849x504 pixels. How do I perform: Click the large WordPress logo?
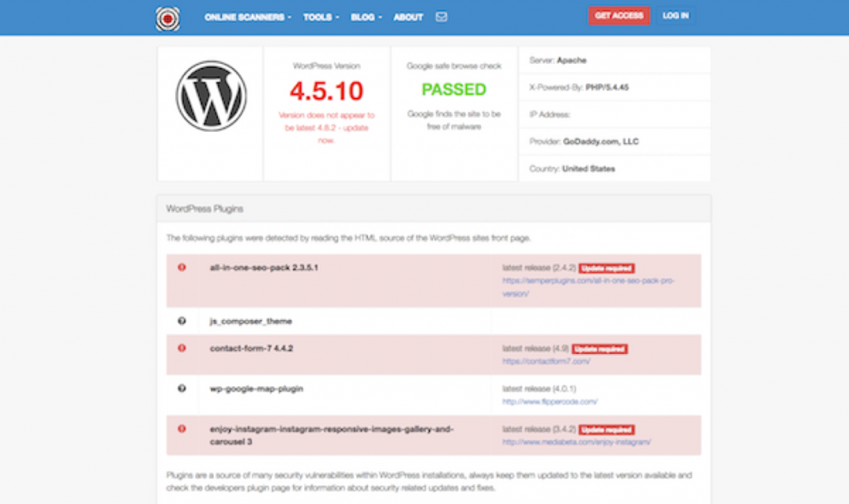(211, 96)
